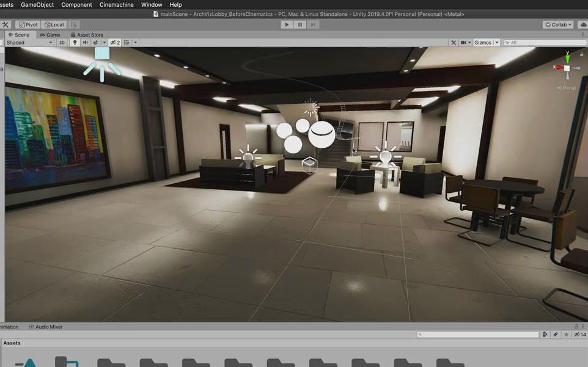
Task: Select the Transform tools icon in top toolbar
Action: (x=6, y=24)
